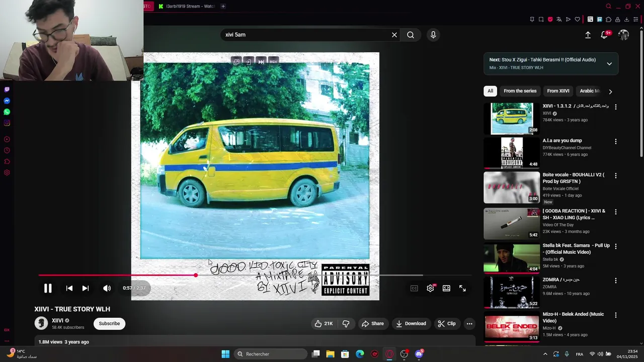Click the Share button

click(x=373, y=324)
